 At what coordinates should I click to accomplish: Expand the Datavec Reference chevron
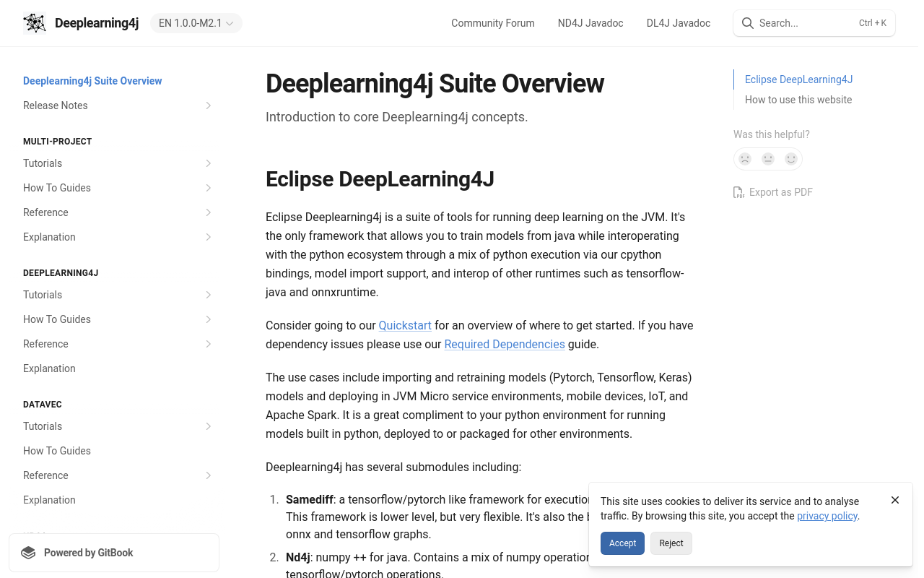(208, 475)
